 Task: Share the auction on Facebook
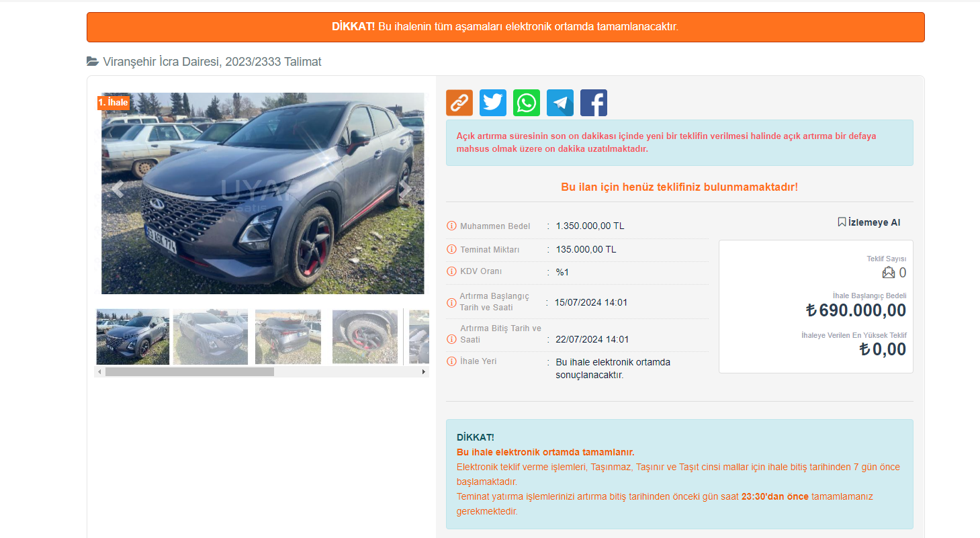tap(594, 103)
